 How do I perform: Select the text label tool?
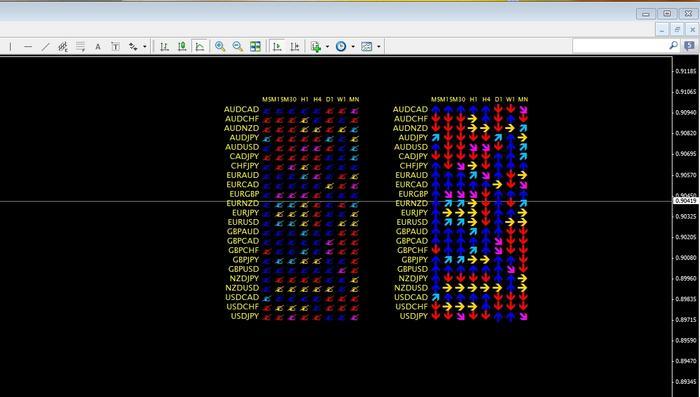(115, 46)
